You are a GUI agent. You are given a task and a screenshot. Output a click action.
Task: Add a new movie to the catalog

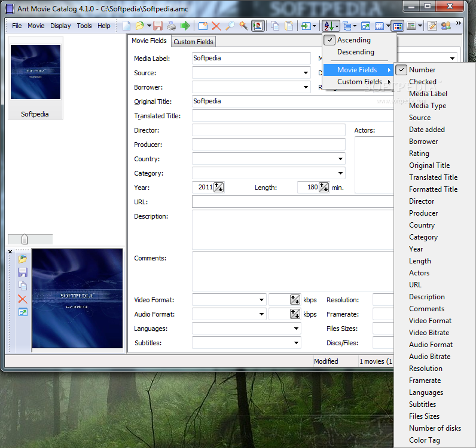coord(203,26)
